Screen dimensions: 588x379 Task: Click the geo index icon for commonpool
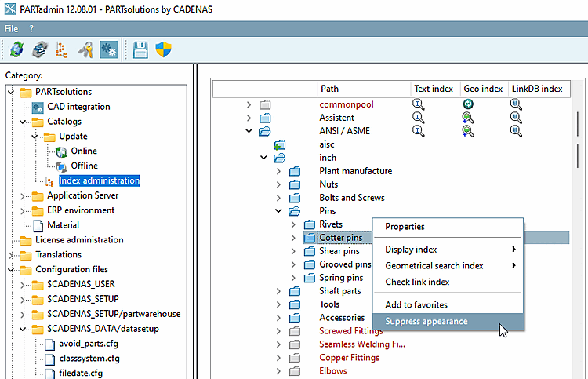click(x=467, y=104)
